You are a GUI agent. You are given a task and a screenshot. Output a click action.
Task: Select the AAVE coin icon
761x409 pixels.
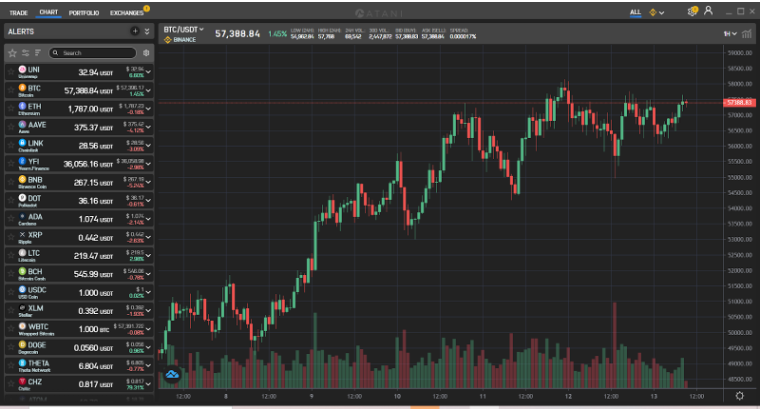coord(22,125)
